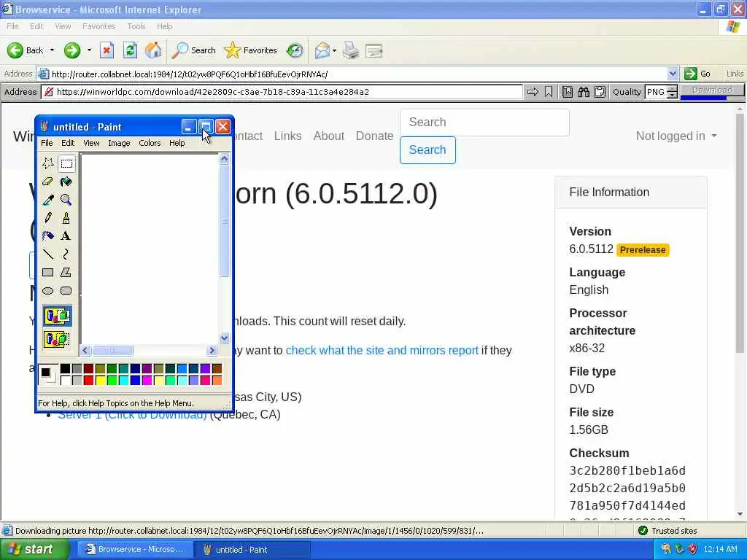Open Paint's Colors menu

[x=150, y=143]
